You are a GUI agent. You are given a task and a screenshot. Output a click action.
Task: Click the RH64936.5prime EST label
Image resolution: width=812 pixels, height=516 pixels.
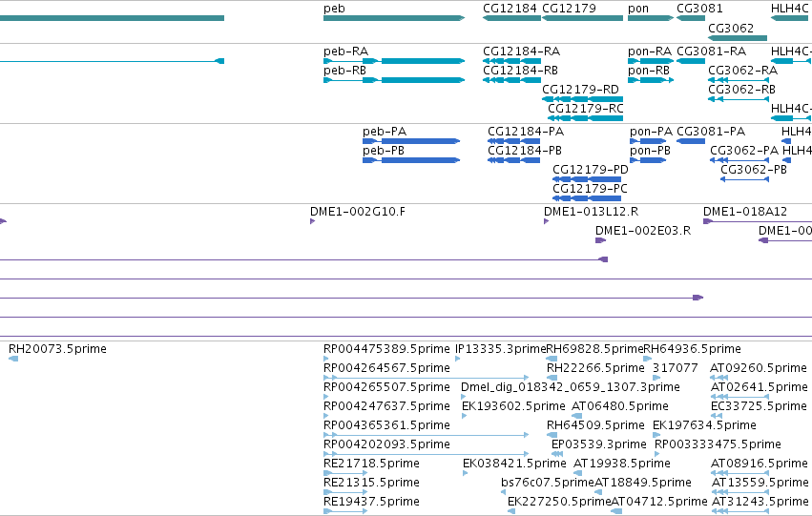click(x=692, y=349)
